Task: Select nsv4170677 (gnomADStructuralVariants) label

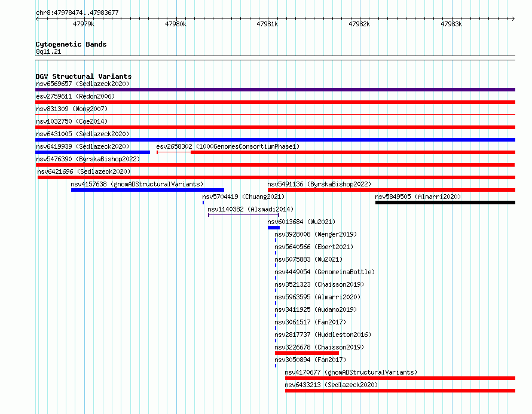Action: 351,372
